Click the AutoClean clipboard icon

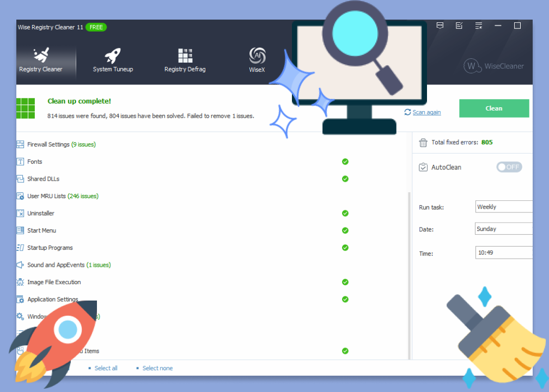coord(423,167)
